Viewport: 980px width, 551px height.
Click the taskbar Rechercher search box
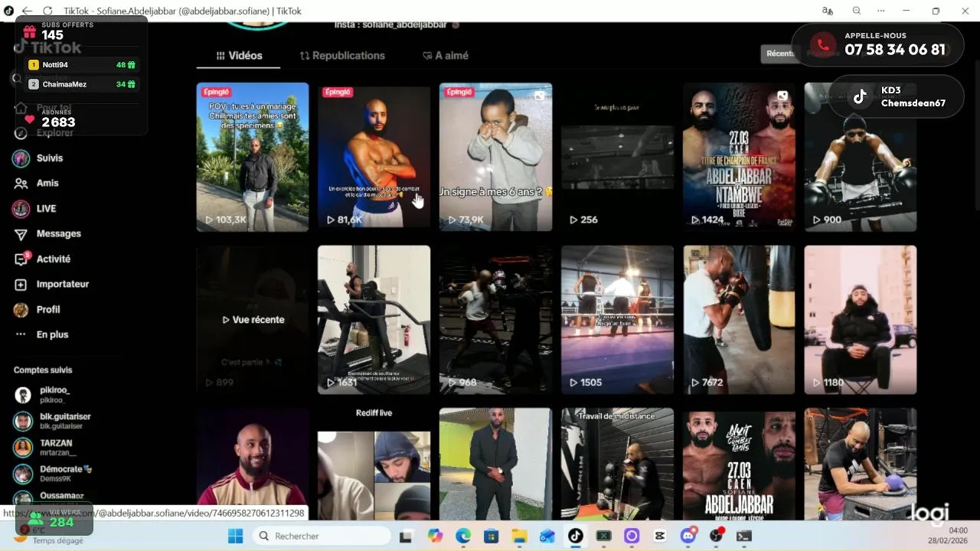pos(321,536)
